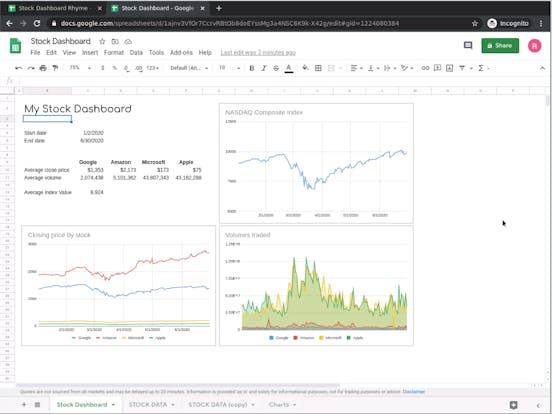Toggle Italic formatting

pos(264,68)
